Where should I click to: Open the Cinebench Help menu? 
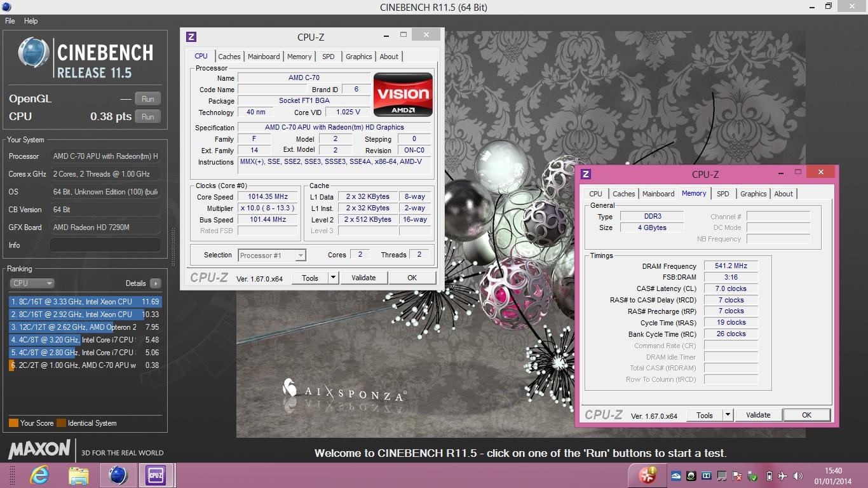tap(31, 21)
